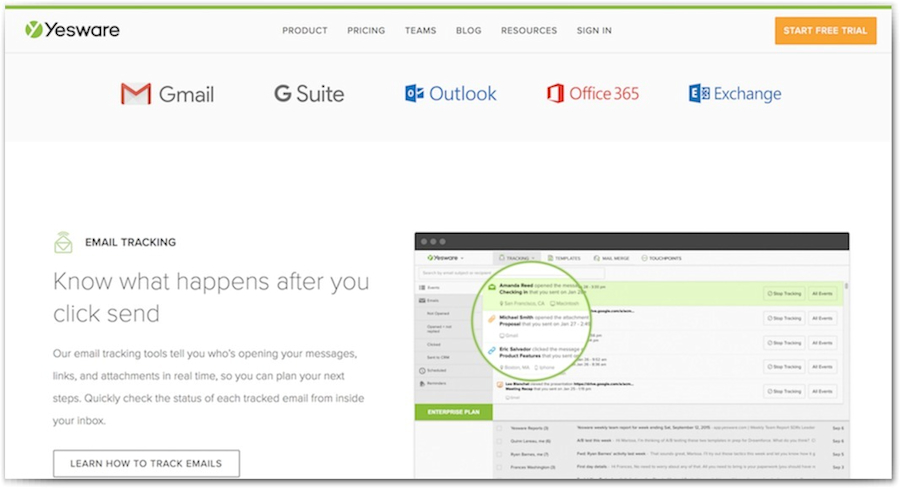Select the Office 365 logo

[x=593, y=94]
